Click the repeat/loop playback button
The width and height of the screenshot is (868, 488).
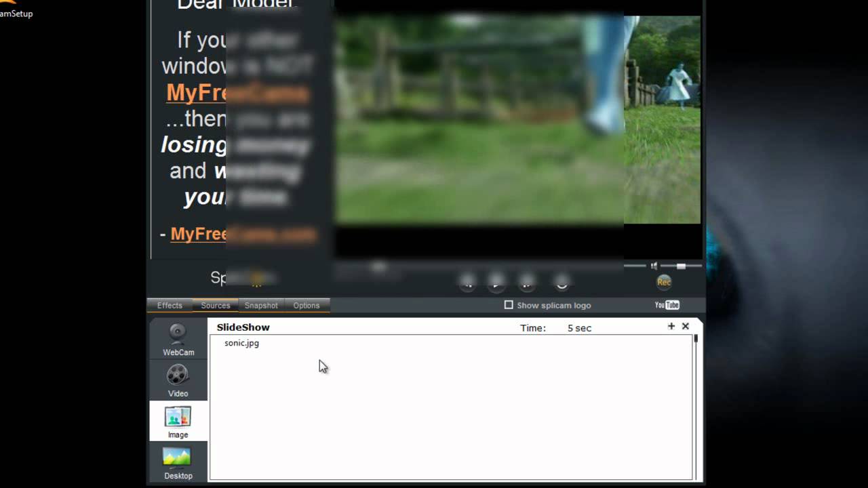point(561,282)
